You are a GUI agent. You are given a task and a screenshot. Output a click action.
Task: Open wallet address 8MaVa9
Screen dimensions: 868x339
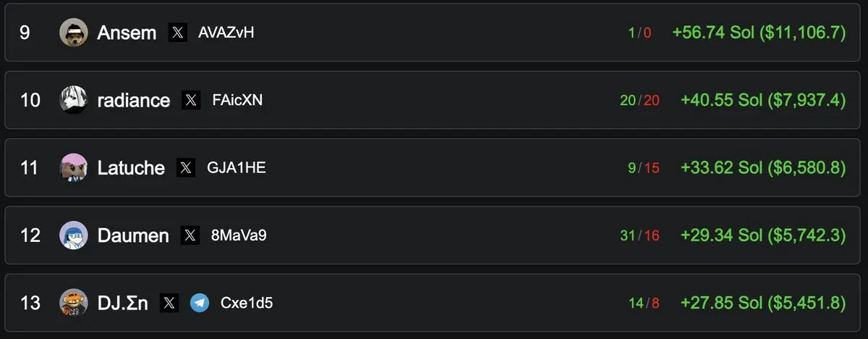[239, 235]
